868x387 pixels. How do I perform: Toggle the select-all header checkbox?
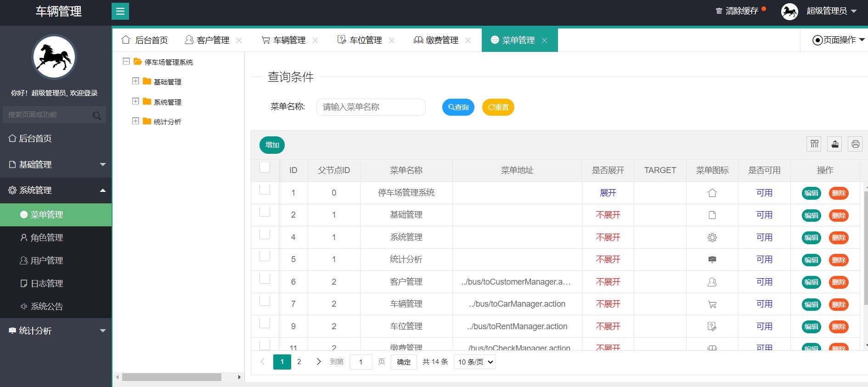265,167
